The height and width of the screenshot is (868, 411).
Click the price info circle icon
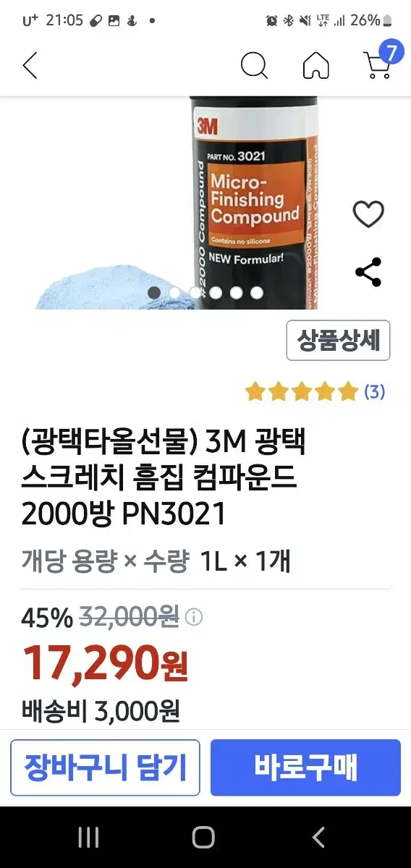(x=194, y=618)
